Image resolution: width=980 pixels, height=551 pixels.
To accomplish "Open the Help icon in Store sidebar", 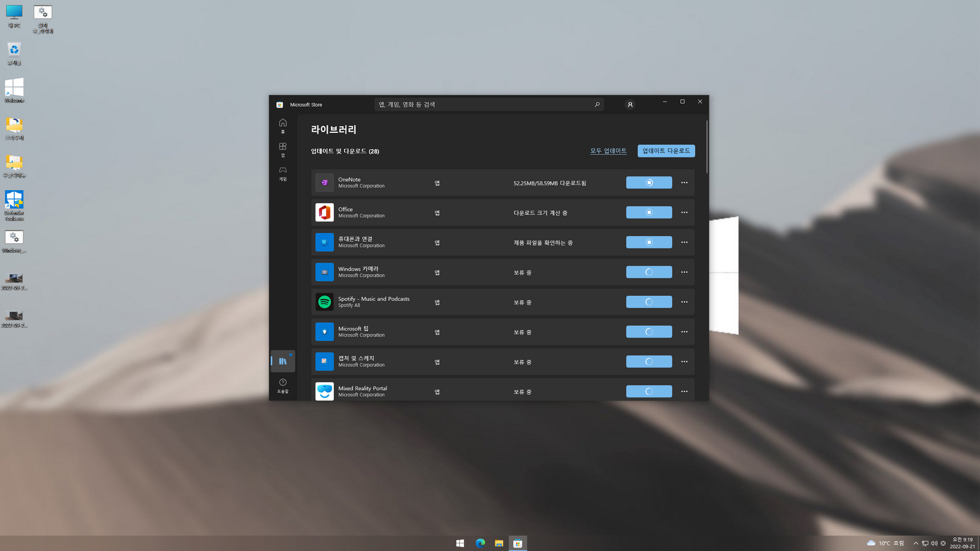I will [x=283, y=385].
